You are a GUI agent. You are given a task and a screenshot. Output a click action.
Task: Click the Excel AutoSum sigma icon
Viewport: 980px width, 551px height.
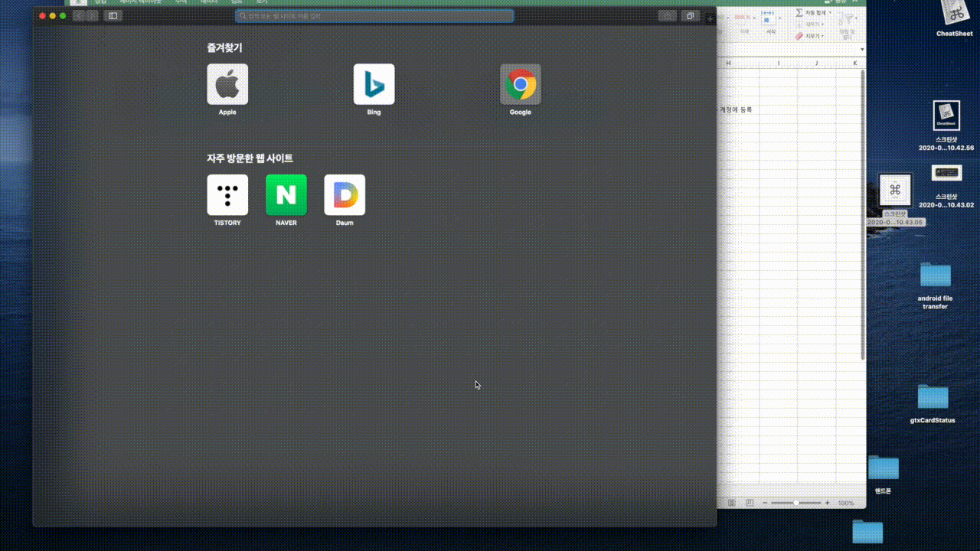tap(799, 12)
